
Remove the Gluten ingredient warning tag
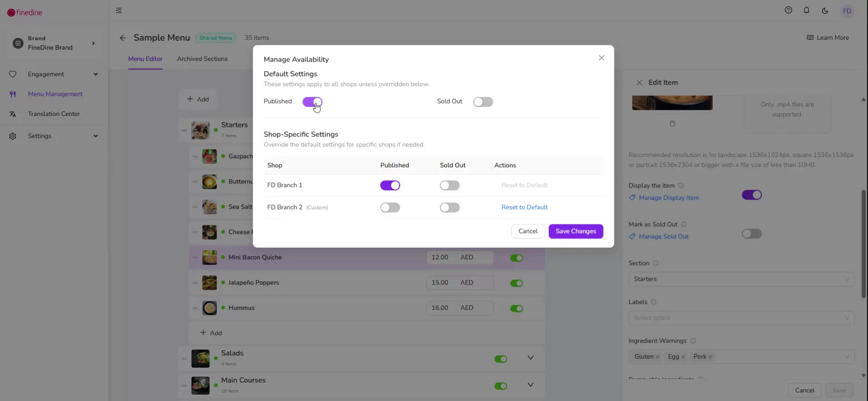pos(658,357)
